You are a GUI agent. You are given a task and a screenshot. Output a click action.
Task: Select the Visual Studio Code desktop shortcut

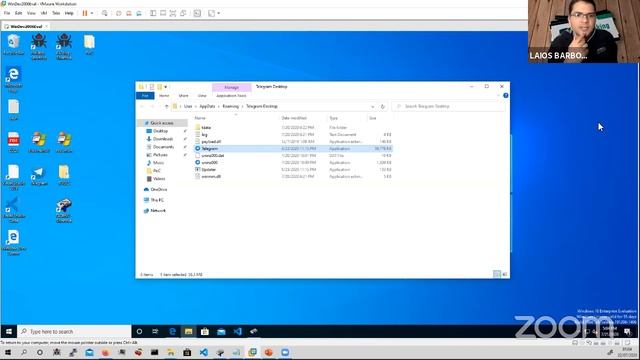coord(13,210)
